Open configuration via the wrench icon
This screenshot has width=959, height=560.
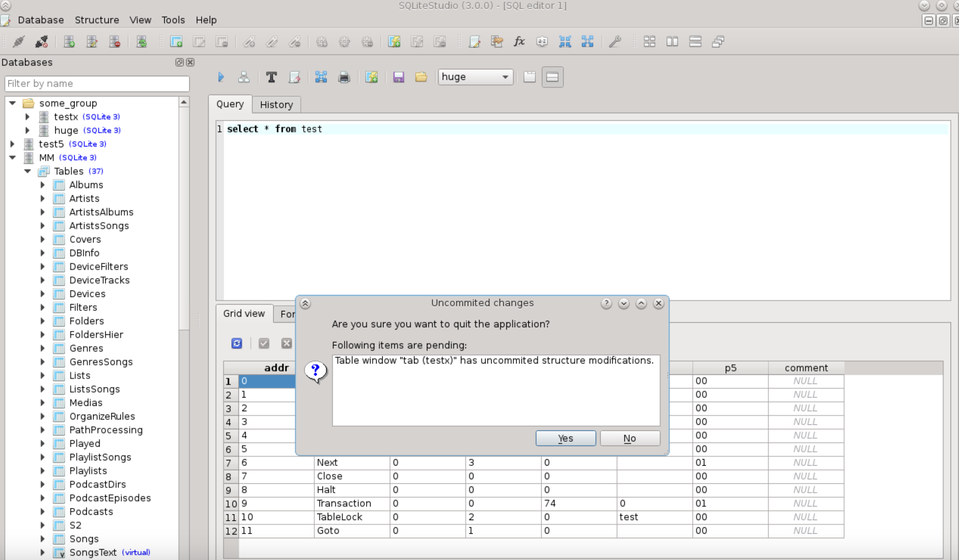point(615,42)
